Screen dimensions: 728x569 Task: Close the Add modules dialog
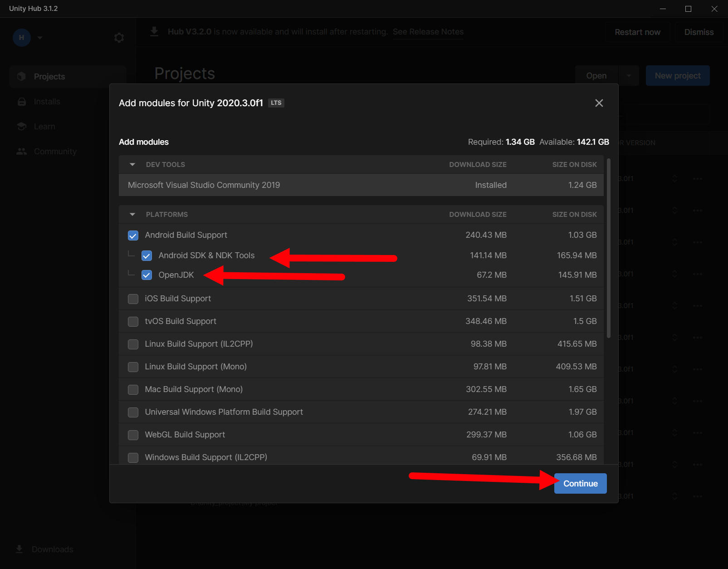click(599, 103)
